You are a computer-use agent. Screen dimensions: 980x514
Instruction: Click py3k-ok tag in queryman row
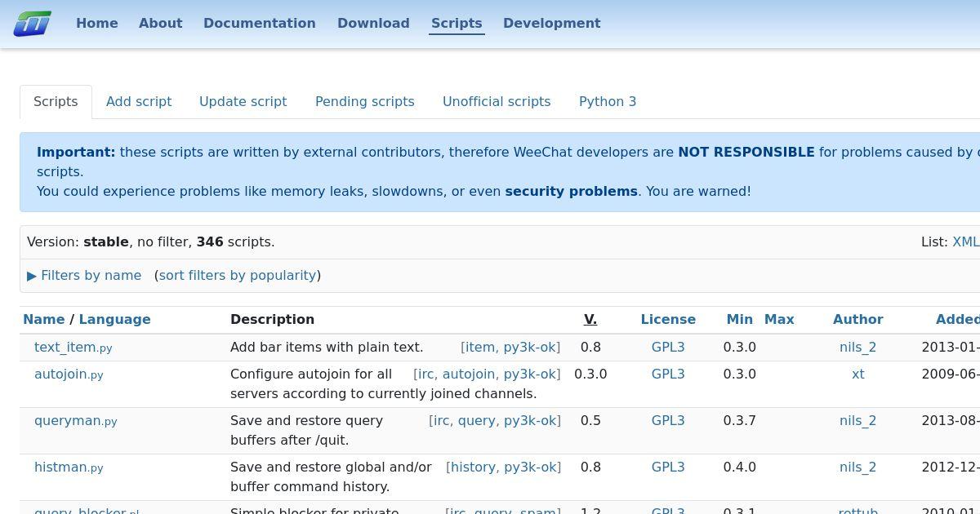[530, 421]
